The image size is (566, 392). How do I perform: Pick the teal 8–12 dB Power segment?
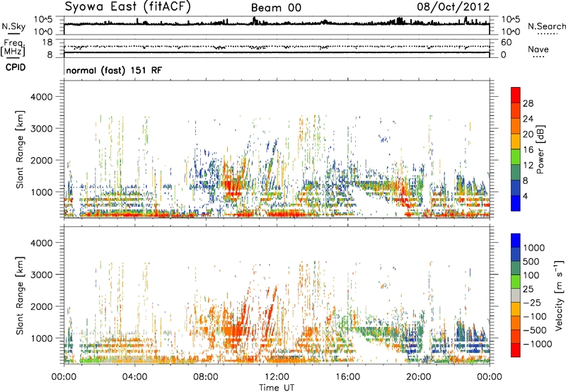516,173
